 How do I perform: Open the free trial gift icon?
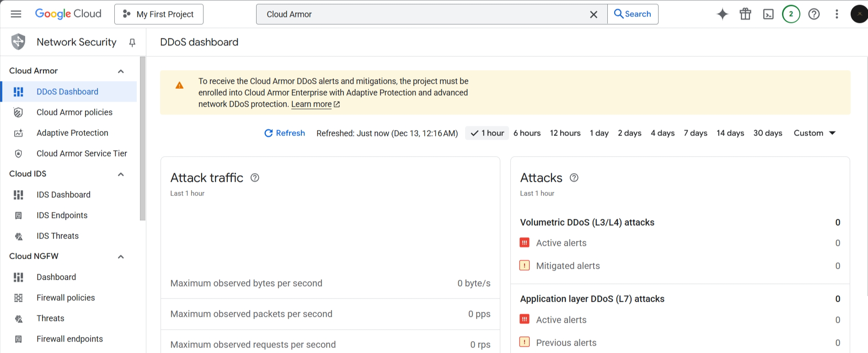745,14
